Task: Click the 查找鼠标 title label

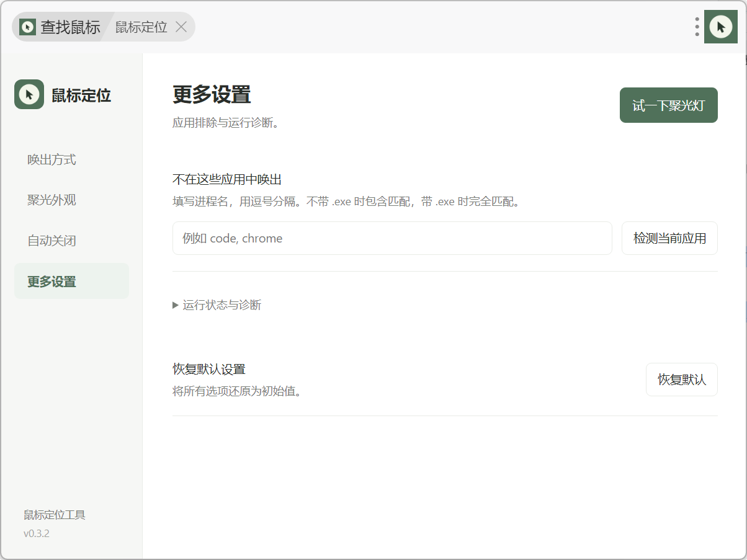Action: 70,27
